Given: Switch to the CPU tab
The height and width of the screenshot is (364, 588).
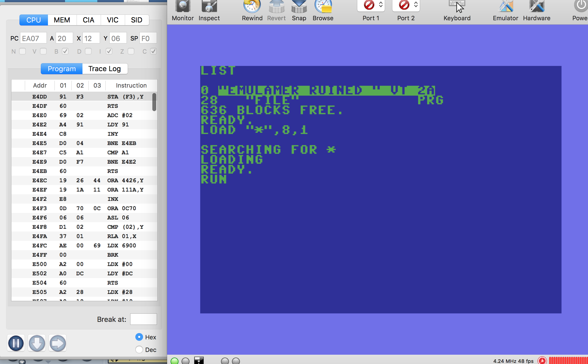Looking at the screenshot, I should coord(34,20).
